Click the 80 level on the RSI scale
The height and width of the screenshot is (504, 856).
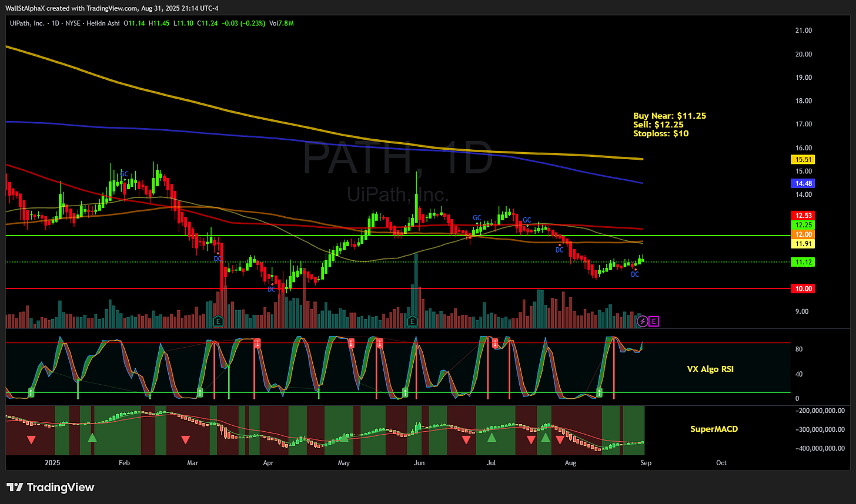(798, 350)
